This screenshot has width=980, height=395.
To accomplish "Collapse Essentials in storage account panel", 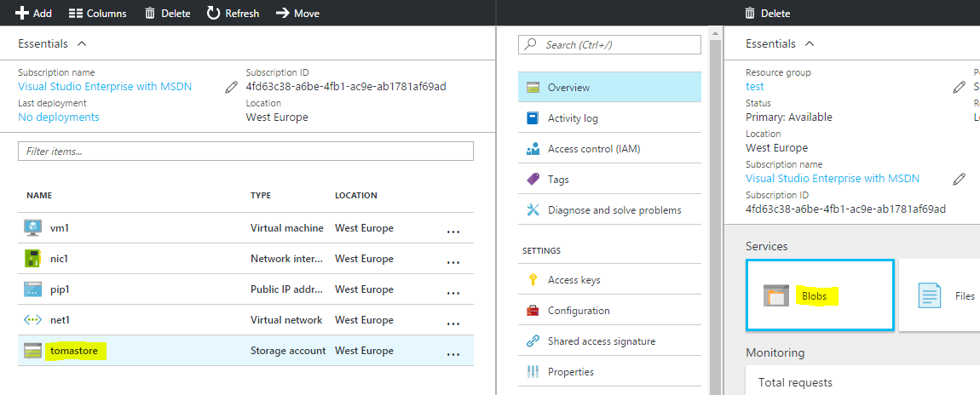I will 780,43.
